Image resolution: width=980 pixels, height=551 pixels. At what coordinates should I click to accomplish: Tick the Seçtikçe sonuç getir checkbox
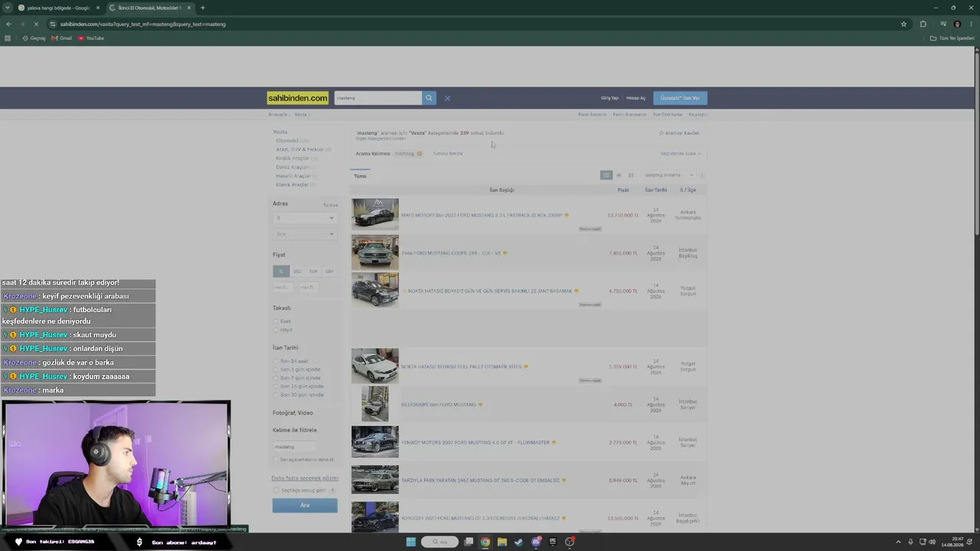click(276, 491)
